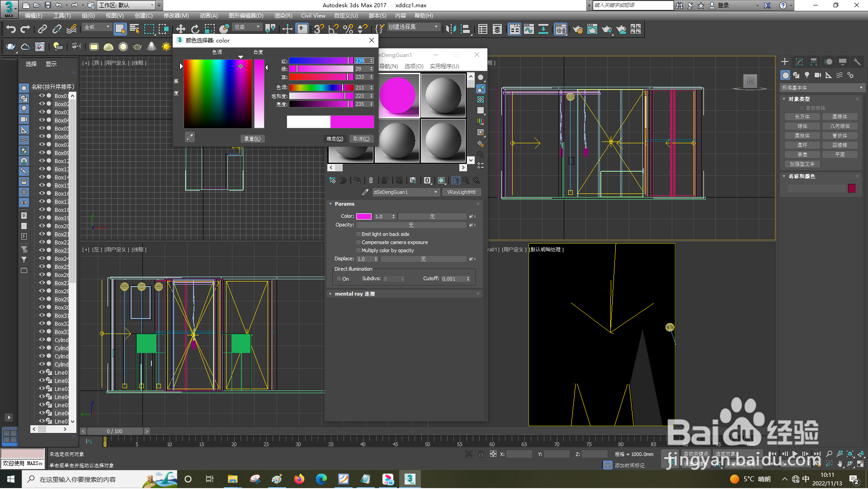
Task: Enable Multiply color by opacity checkbox
Action: coord(359,250)
